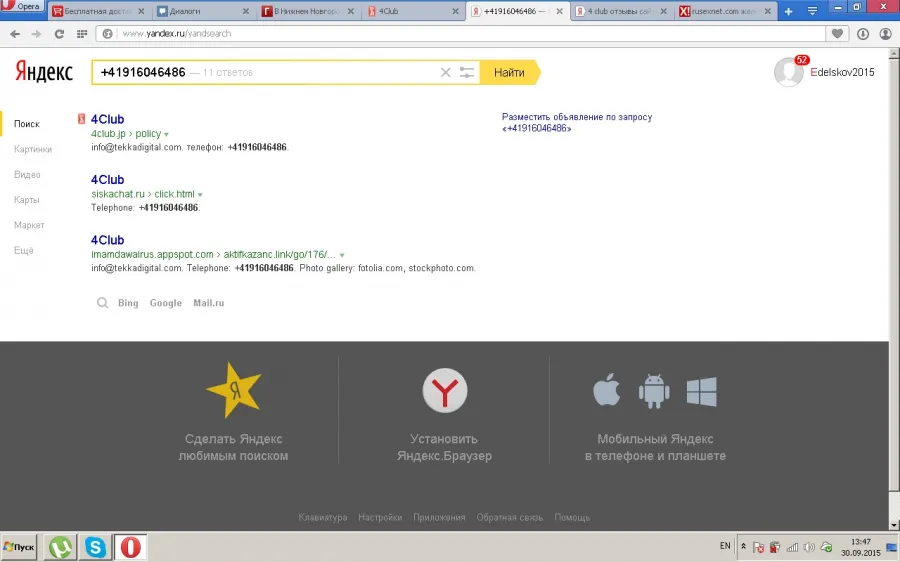The height and width of the screenshot is (562, 900).
Task: Expand dropdown arrow after aktifkazanc.link URL
Action: (x=342, y=255)
